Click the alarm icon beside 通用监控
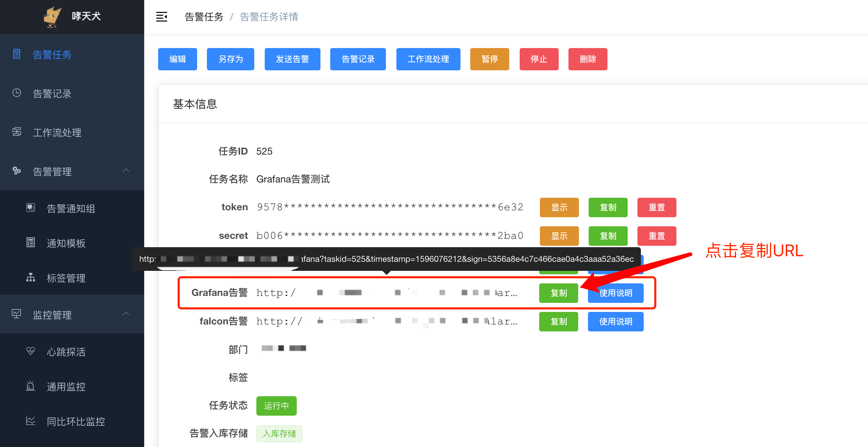This screenshot has width=868, height=447. (31, 386)
